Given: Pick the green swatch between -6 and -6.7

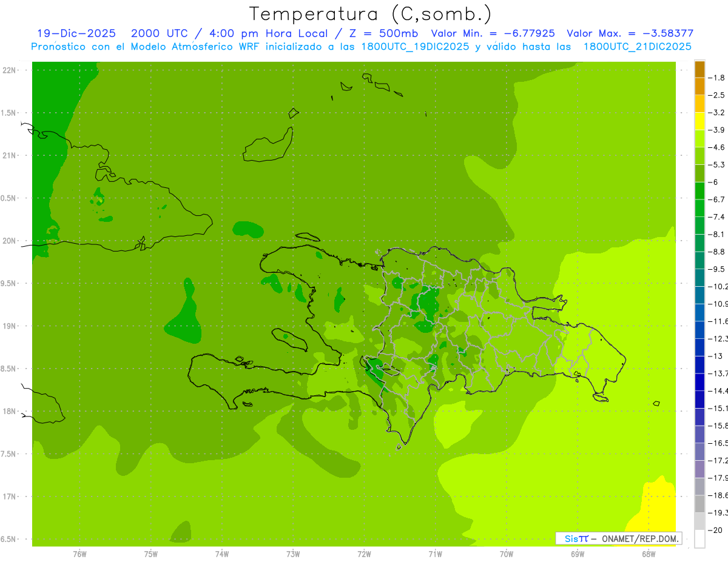Looking at the screenshot, I should [700, 191].
